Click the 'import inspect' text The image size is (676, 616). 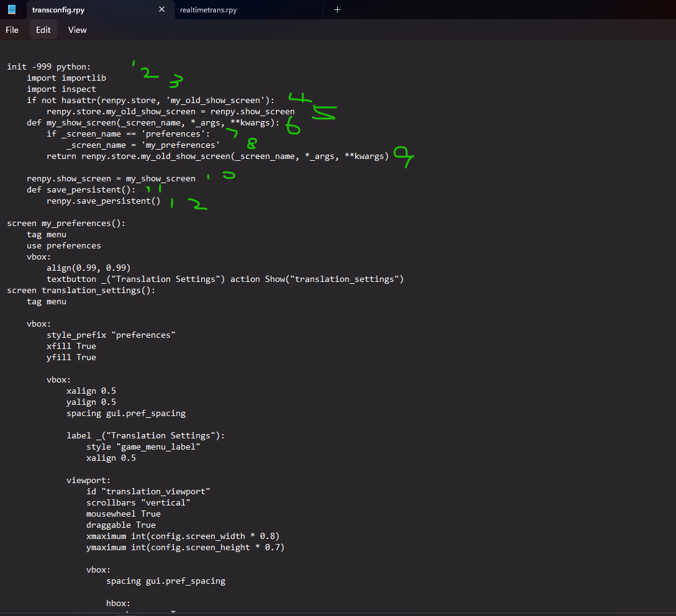click(x=61, y=89)
